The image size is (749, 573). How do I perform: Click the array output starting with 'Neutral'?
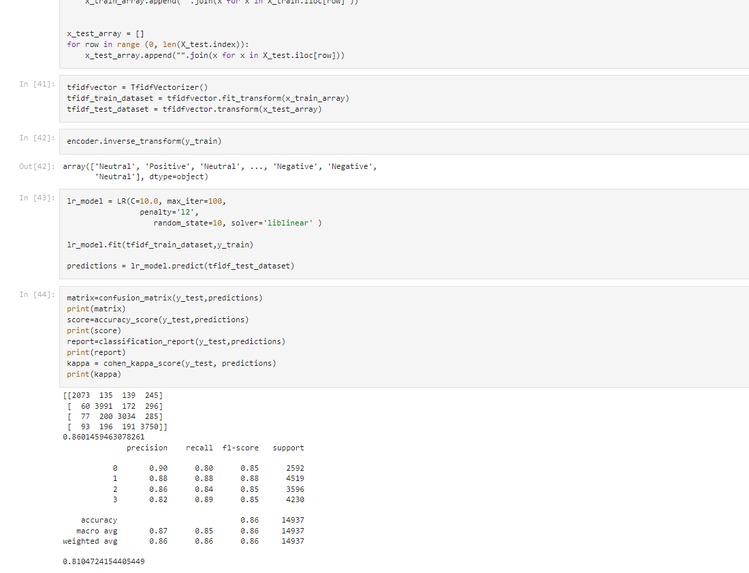pyautogui.click(x=220, y=171)
